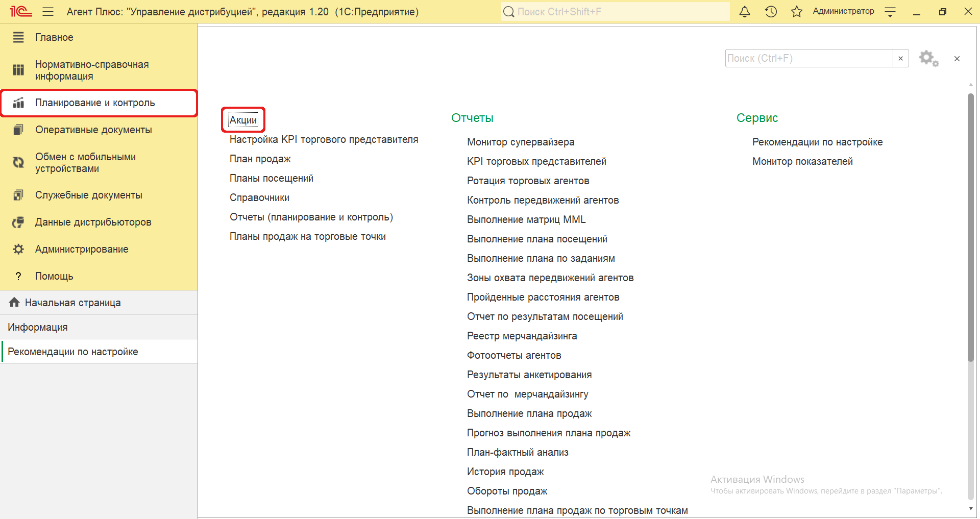The image size is (980, 519).
Task: Open План-фактный анализ report
Action: pos(518,452)
